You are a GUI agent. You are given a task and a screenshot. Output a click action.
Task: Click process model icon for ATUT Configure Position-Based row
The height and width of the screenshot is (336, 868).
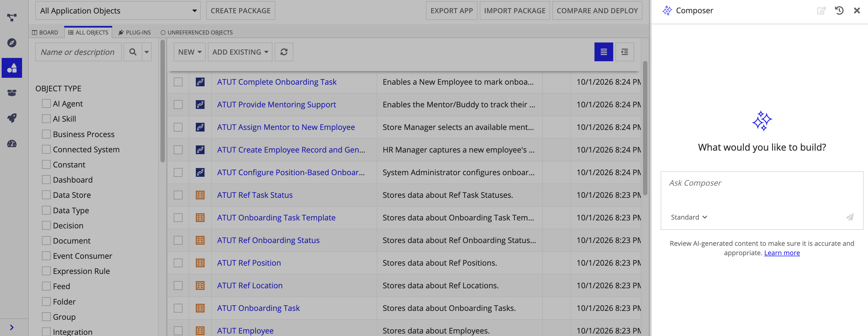pos(200,172)
